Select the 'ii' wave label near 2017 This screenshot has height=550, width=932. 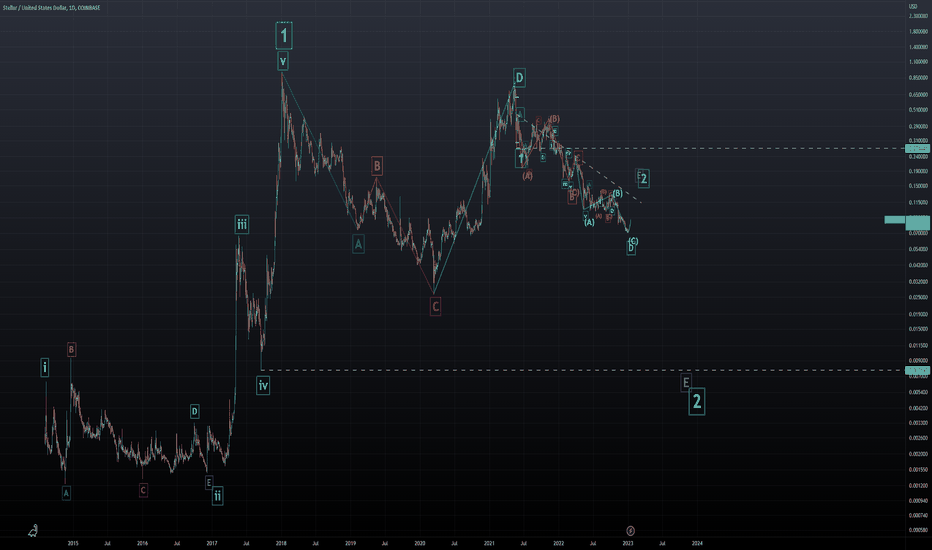(x=218, y=495)
